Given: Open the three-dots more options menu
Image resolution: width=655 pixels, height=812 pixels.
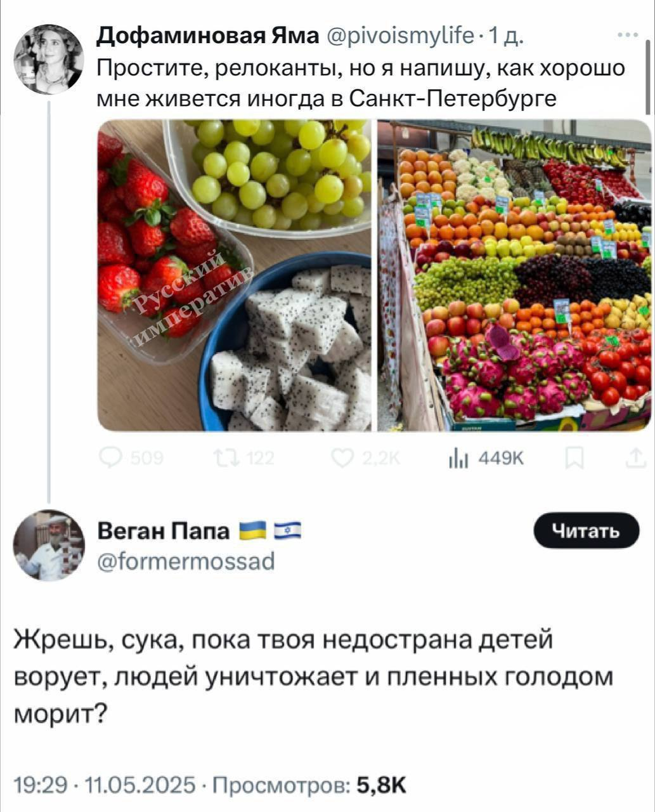Looking at the screenshot, I should 628,36.
